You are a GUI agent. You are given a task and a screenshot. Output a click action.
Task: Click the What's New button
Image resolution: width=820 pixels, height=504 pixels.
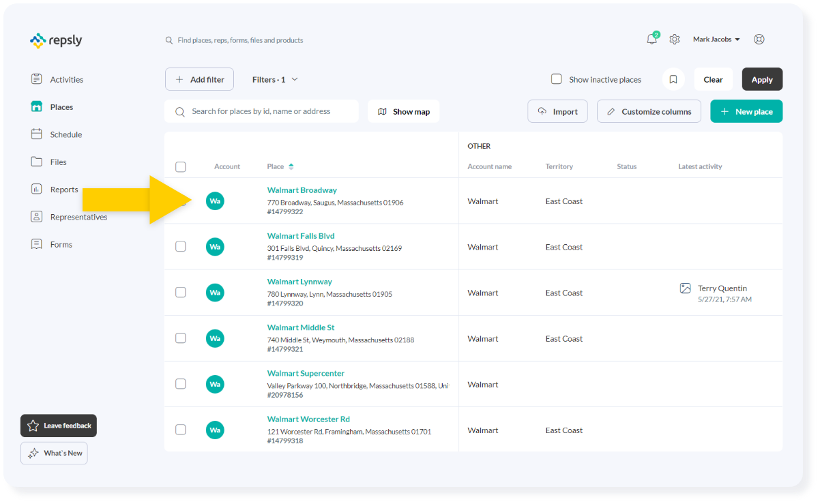(x=54, y=453)
